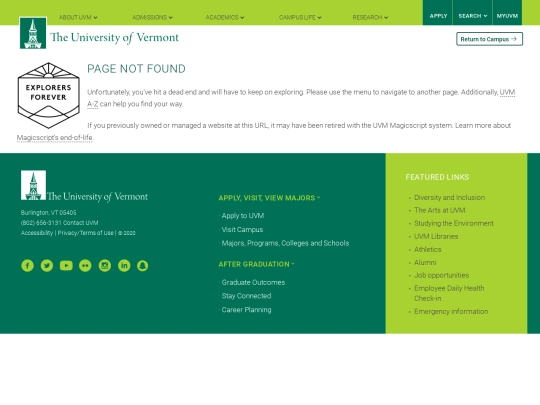Click Featured Links heading
Image resolution: width=540 pixels, height=405 pixels.
437,177
